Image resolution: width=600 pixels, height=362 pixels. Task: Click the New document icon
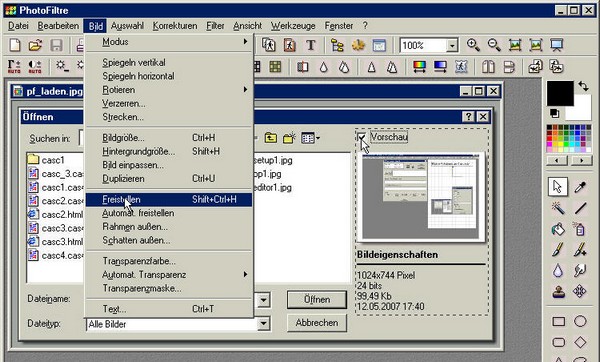(x=15, y=45)
